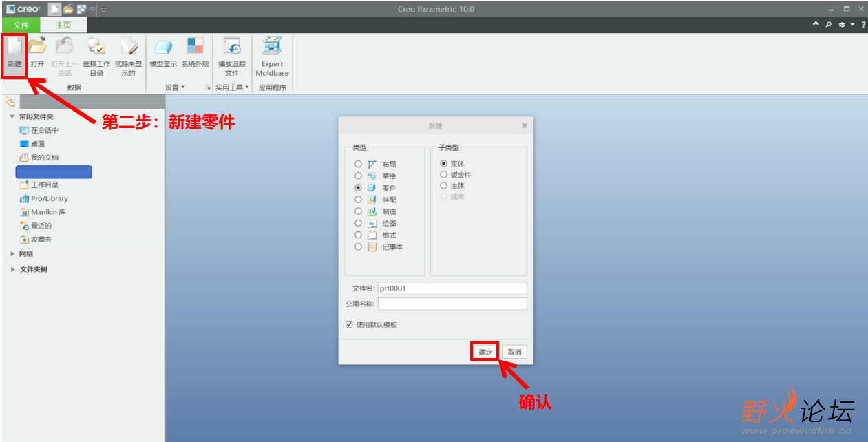The width and height of the screenshot is (868, 442).
Task: Collapse the 常用文件夹 tree section
Action: pos(12,117)
